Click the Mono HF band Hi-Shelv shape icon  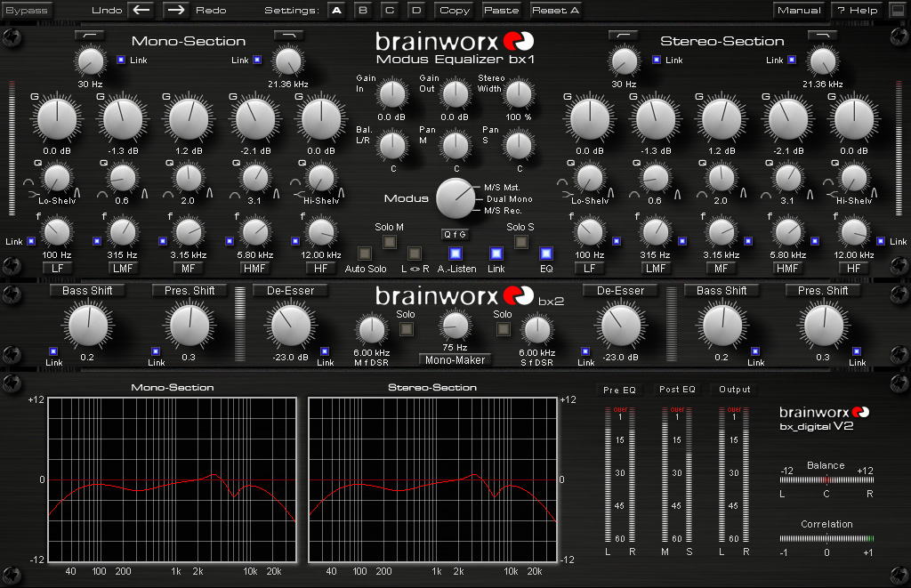click(x=299, y=194)
